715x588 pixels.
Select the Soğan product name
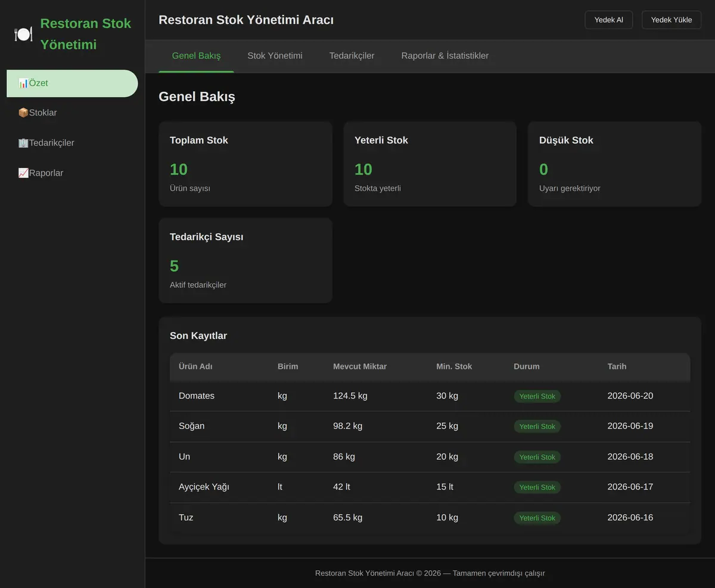(x=191, y=427)
